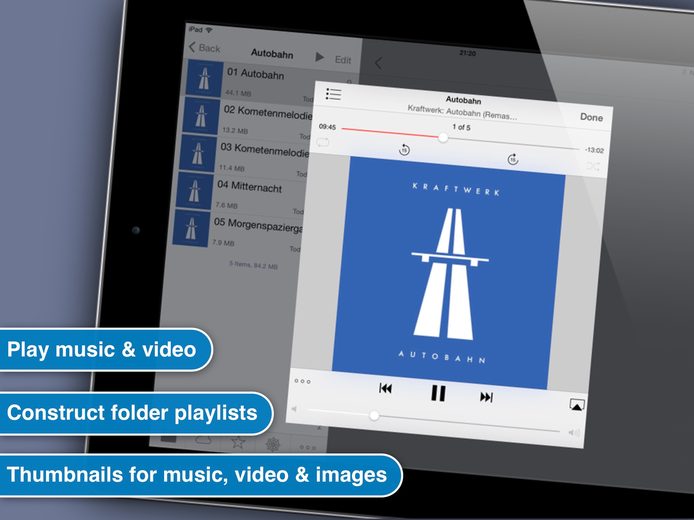Click the elapsed time 09:45
The height and width of the screenshot is (520, 694).
pos(328,127)
